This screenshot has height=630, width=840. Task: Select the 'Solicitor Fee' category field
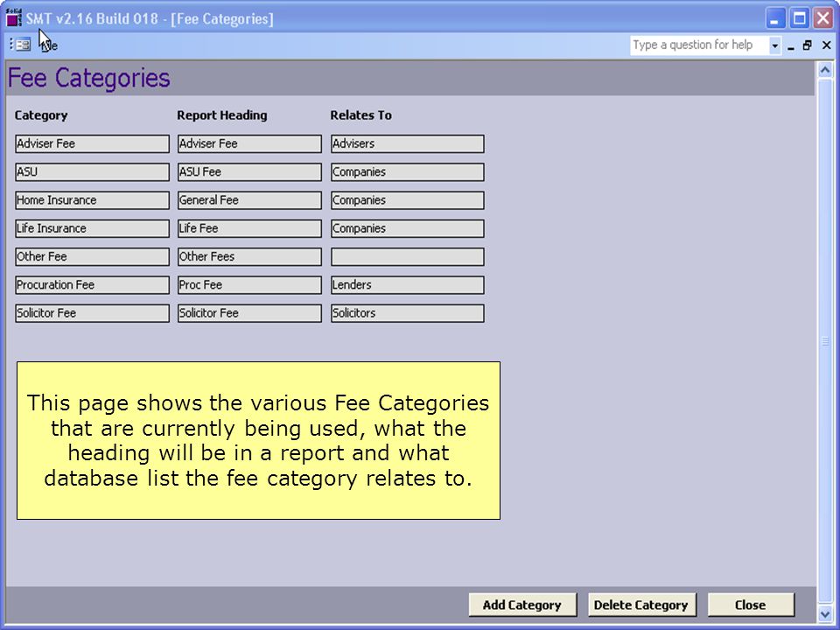(92, 313)
